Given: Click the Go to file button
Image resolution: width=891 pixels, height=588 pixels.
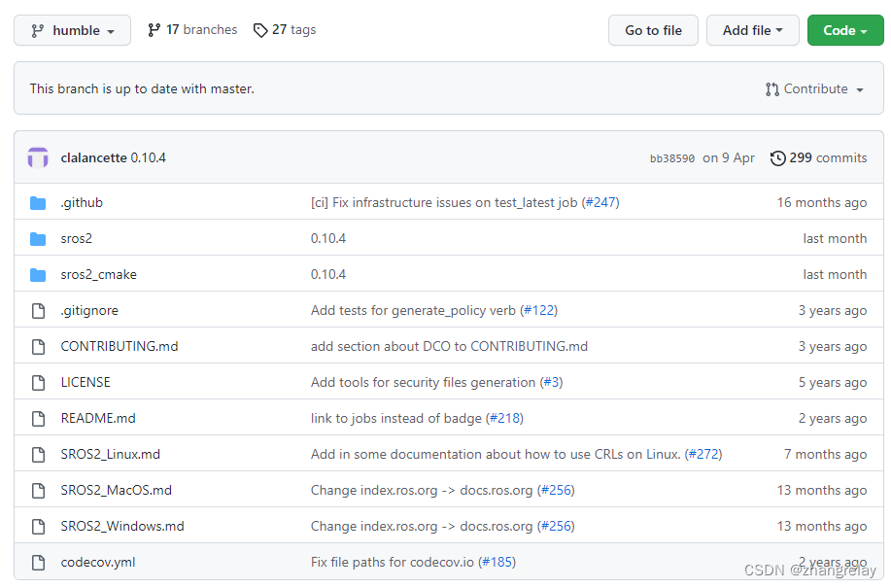Looking at the screenshot, I should tap(653, 30).
